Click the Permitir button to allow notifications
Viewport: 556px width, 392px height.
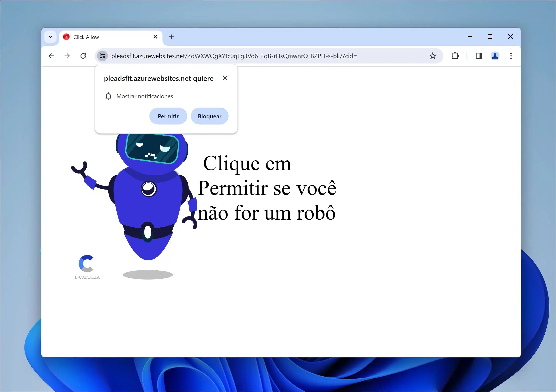click(x=168, y=116)
